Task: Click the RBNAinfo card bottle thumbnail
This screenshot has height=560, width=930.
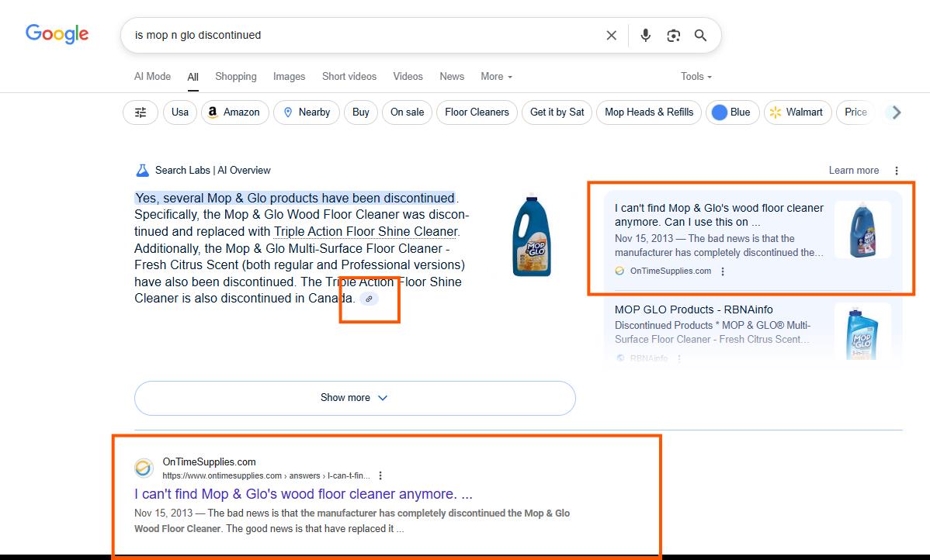Action: (x=862, y=333)
